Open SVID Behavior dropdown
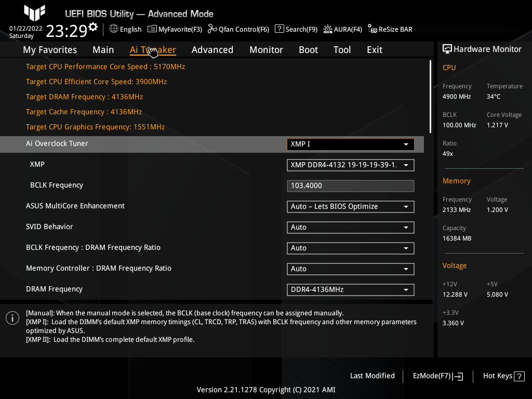Image resolution: width=532 pixels, height=399 pixels. 351,228
